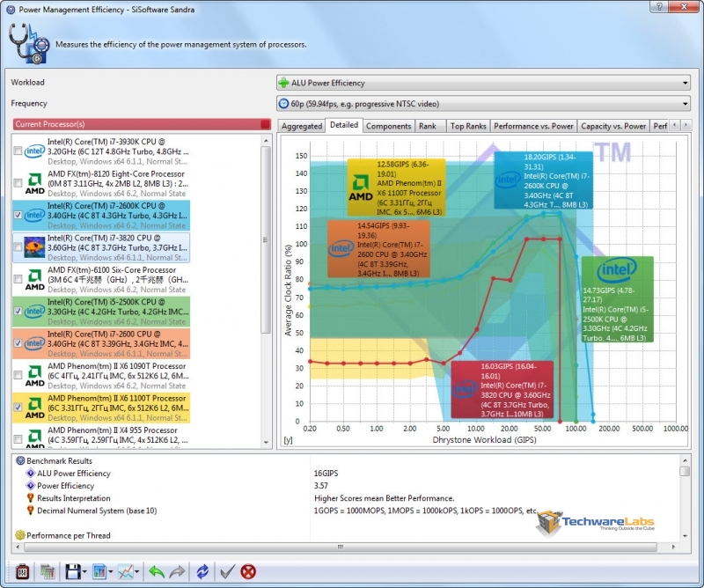Click the red Intel i7-3820 chart label

point(502,390)
